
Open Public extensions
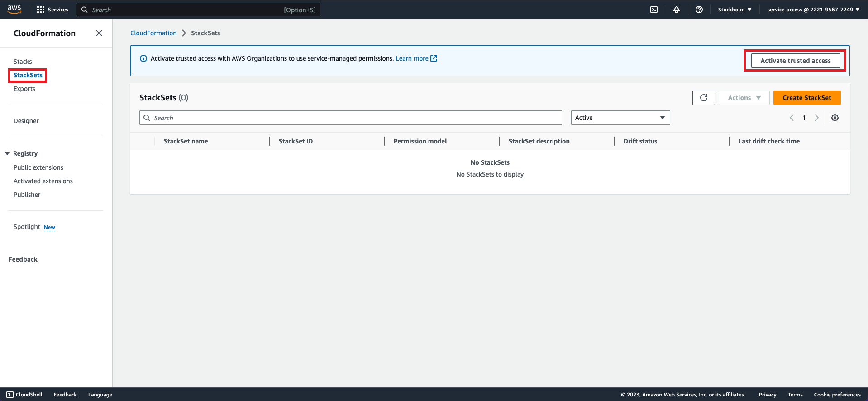(38, 167)
